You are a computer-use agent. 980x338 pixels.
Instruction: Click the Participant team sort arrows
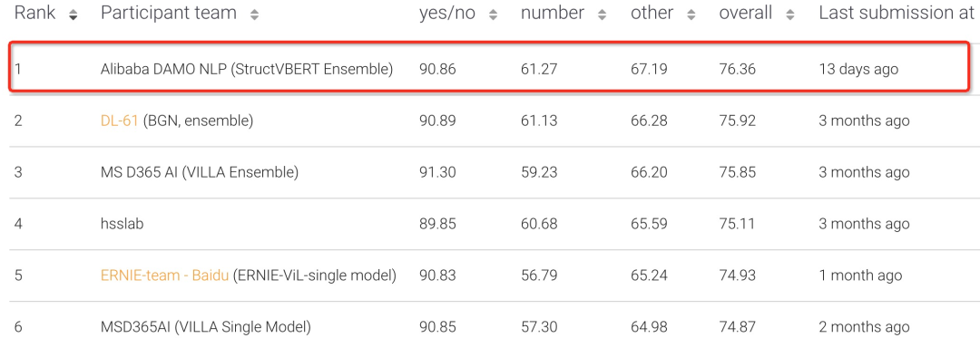tap(254, 15)
